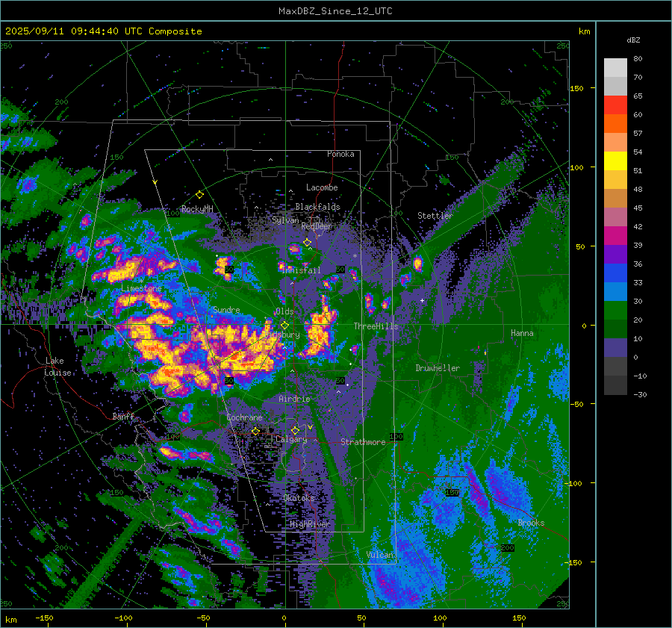Click the MaxDBZ_Since_12_UTC title
672x628 pixels.
point(335,11)
